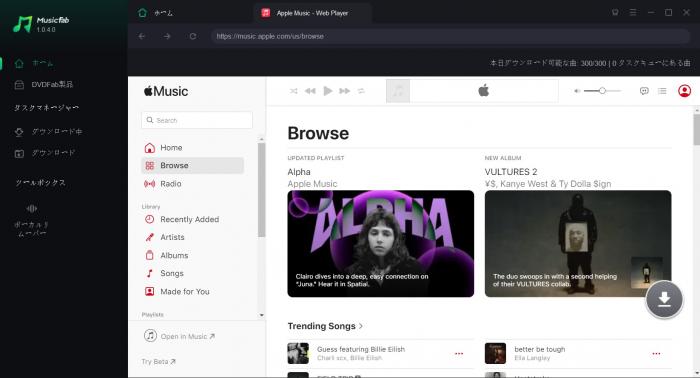
Task: Adjust the volume slider
Action: tap(602, 91)
